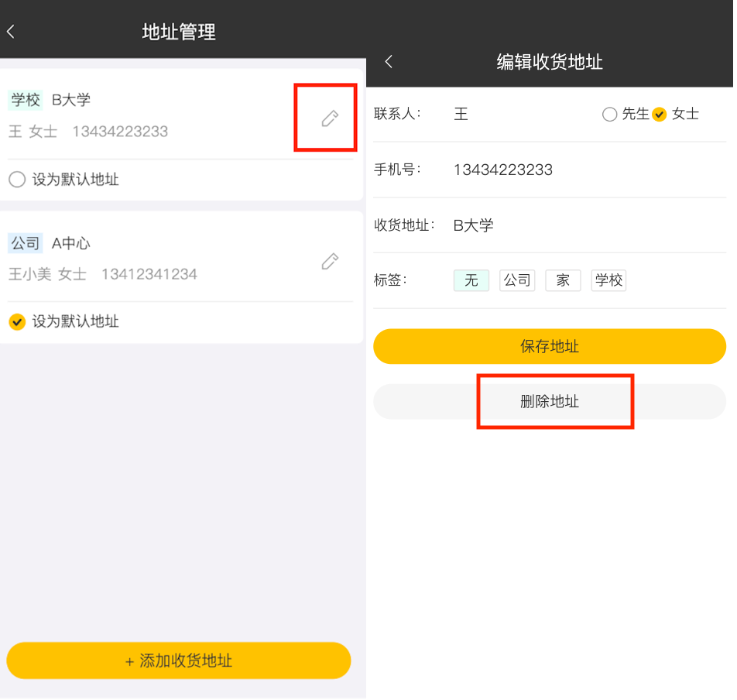737x700 pixels.
Task: Toggle default address for the A中心 card
Action: (x=17, y=322)
